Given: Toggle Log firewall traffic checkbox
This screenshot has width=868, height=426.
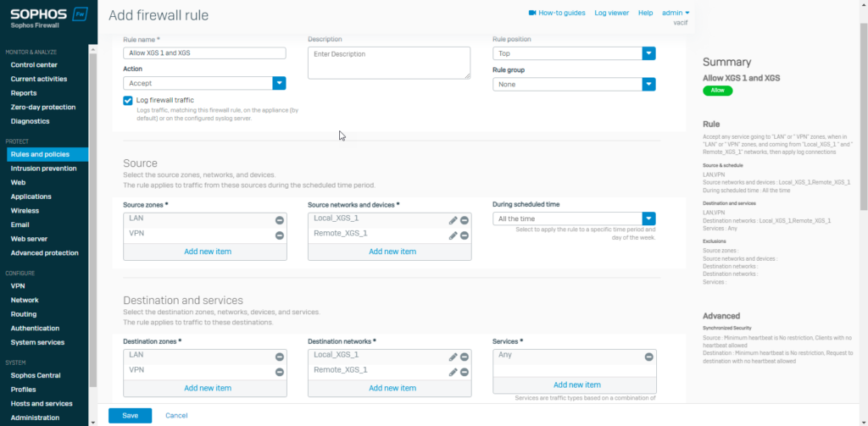Looking at the screenshot, I should [128, 100].
